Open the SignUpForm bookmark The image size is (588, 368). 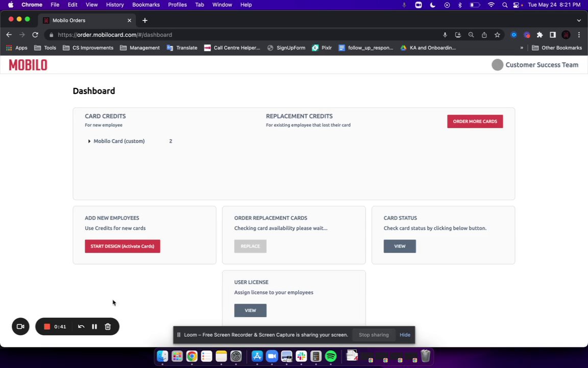[x=286, y=48]
